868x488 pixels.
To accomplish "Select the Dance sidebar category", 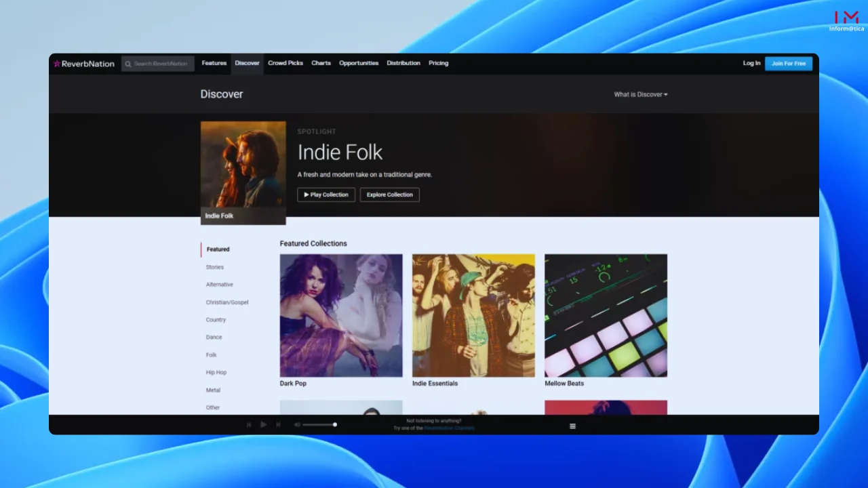I will (x=214, y=338).
